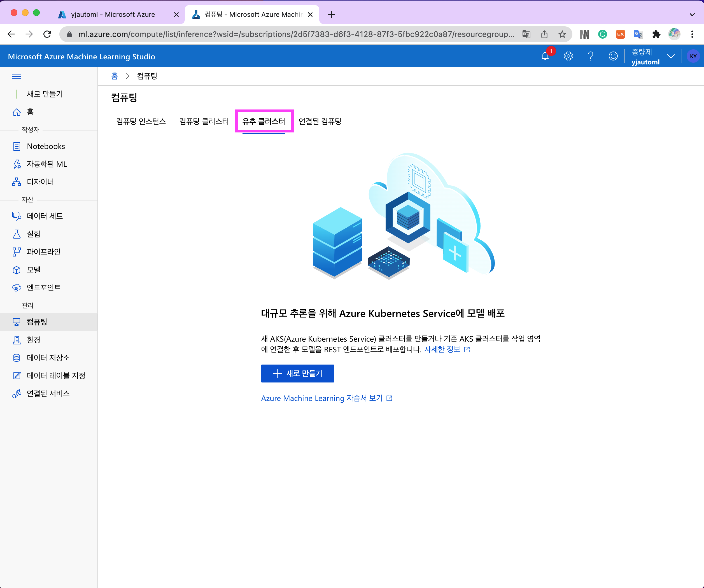This screenshot has width=704, height=588.
Task: Open 파이프라인 in the sidebar
Action: 49,252
